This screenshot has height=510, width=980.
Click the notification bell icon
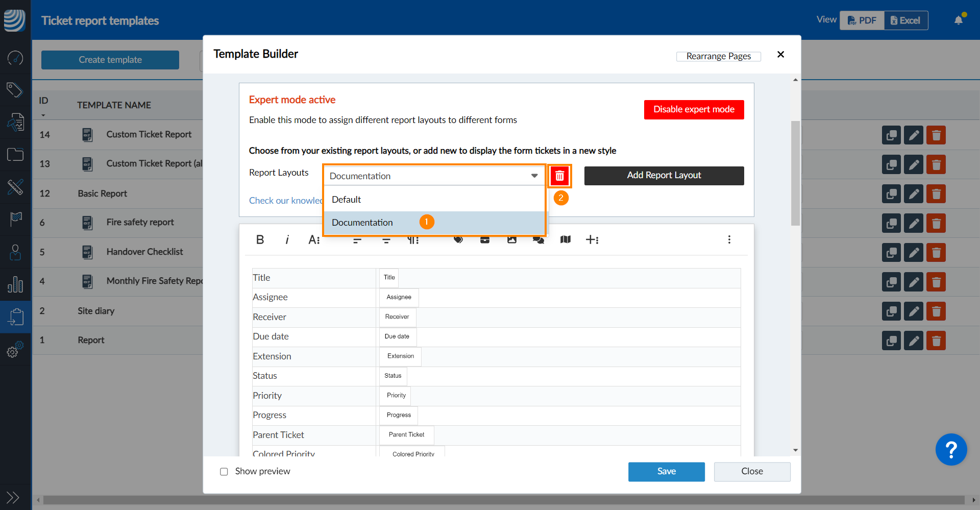click(x=958, y=20)
